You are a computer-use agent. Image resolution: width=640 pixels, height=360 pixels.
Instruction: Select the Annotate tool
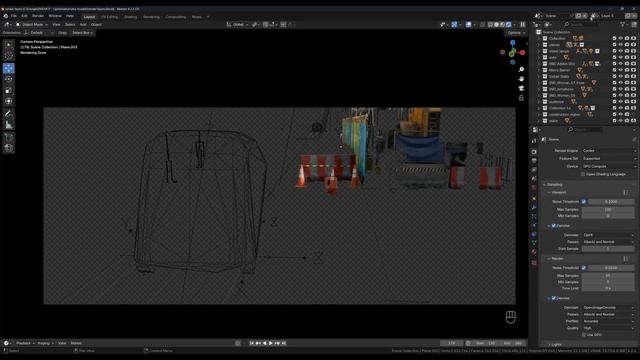9,114
